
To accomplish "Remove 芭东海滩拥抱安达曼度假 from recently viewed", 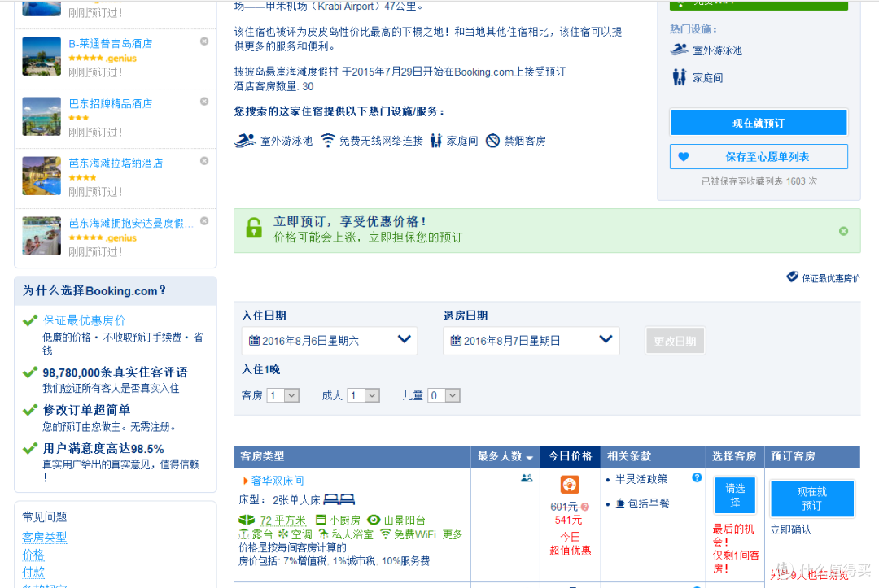I will (204, 220).
